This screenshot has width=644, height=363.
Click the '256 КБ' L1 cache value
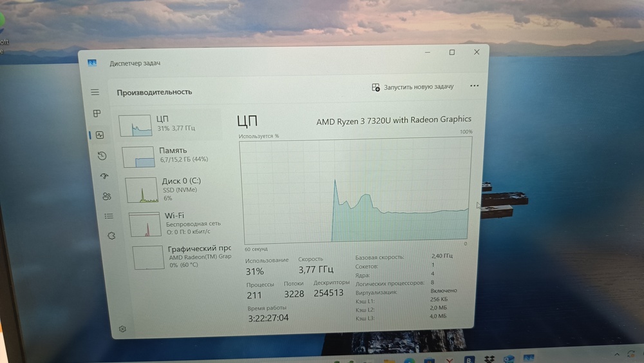[439, 299]
